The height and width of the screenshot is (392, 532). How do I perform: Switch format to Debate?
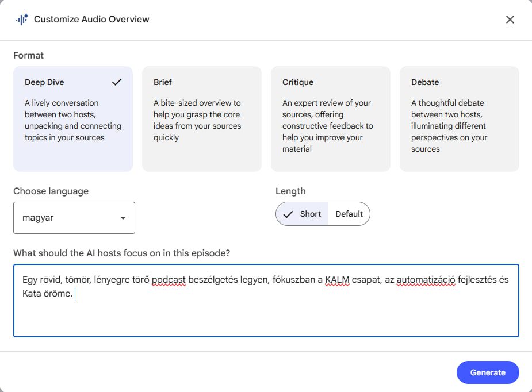[x=459, y=119]
